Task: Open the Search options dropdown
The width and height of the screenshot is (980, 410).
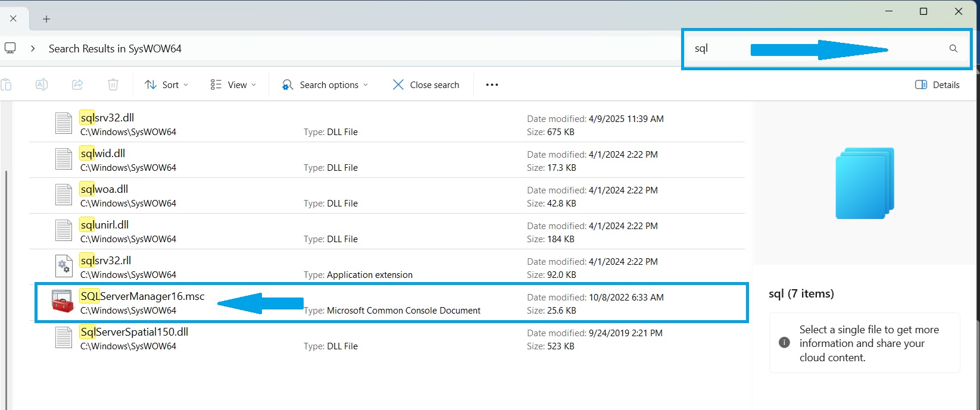Action: point(325,84)
